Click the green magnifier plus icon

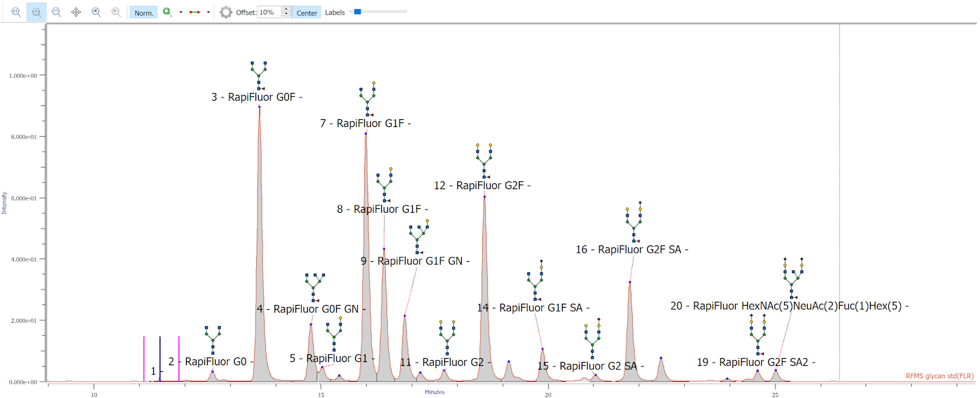click(x=167, y=12)
